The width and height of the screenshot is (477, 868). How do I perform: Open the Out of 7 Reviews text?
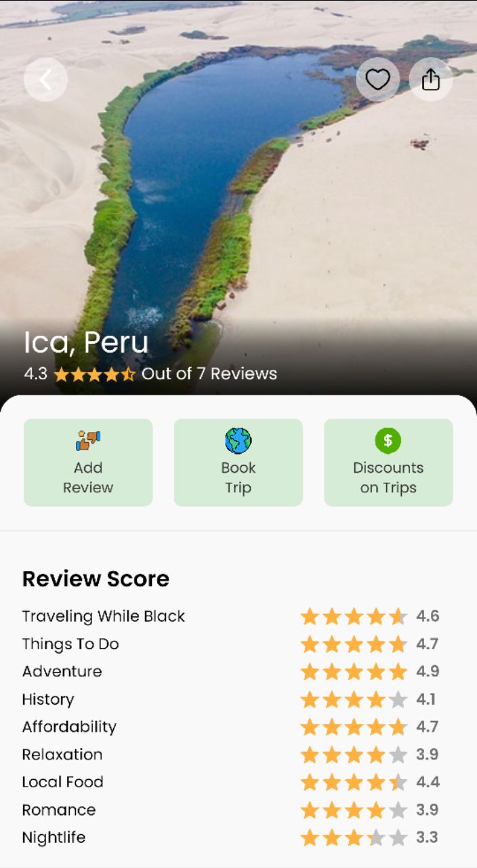click(209, 374)
